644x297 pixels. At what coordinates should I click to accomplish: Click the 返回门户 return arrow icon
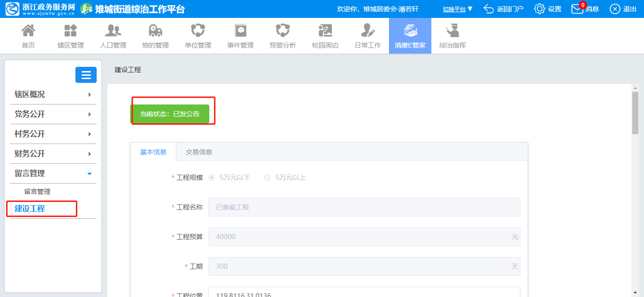click(488, 9)
